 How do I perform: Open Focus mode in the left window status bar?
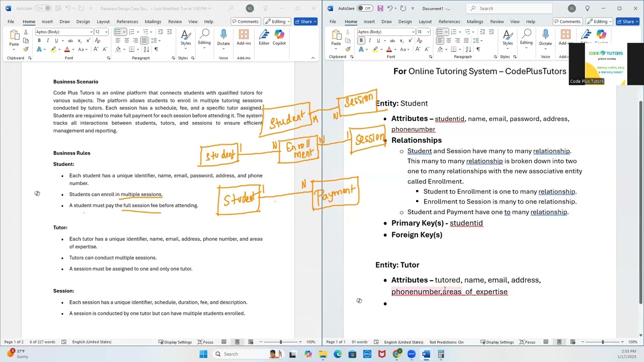pyautogui.click(x=205, y=342)
